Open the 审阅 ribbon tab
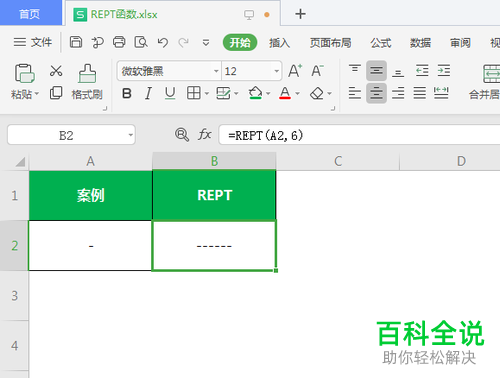 (460, 43)
